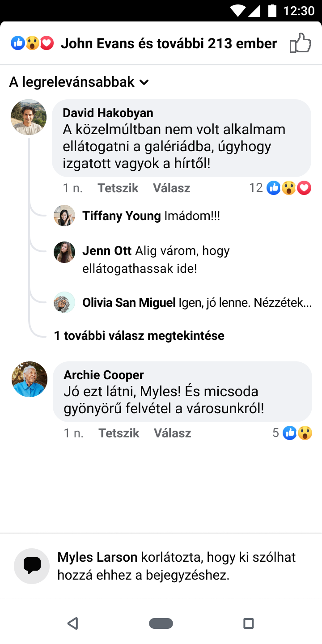Tap the Android recent apps square icon
The height and width of the screenshot is (644, 322).
click(248, 623)
